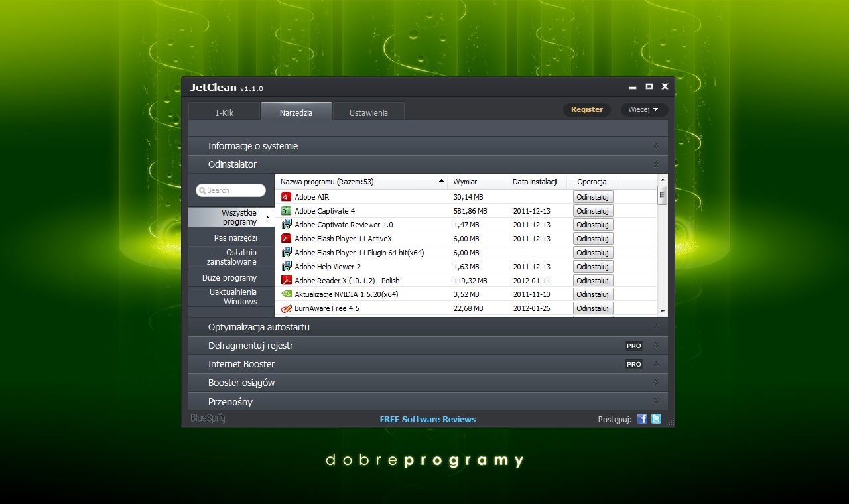
Task: Select Pas narzędzi in the sidebar
Action: click(x=231, y=237)
